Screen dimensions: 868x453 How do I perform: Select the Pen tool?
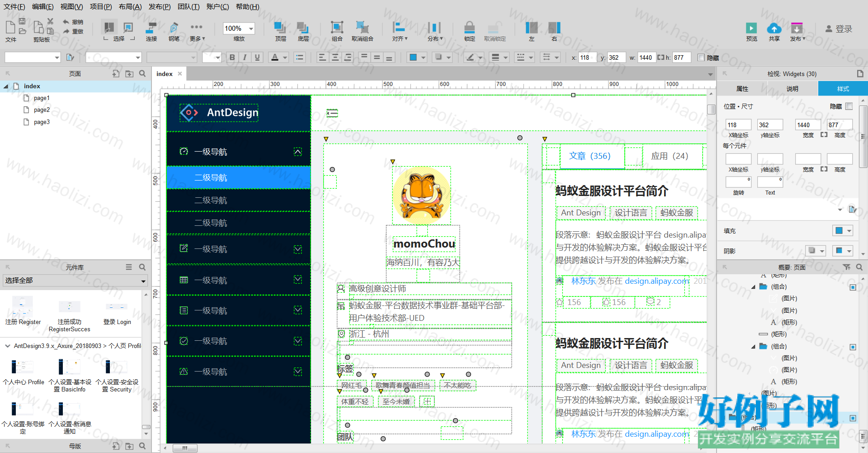(174, 31)
